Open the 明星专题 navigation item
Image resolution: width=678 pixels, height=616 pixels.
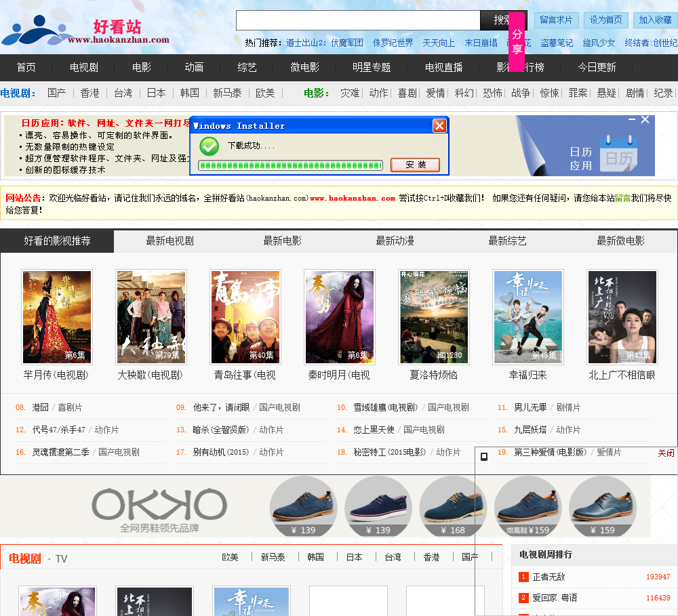click(x=372, y=68)
